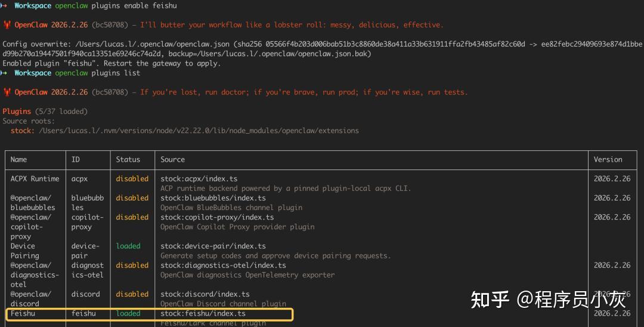The image size is (644, 327).
Task: Click the stock:discord/index.ts source path
Action: 205,294
